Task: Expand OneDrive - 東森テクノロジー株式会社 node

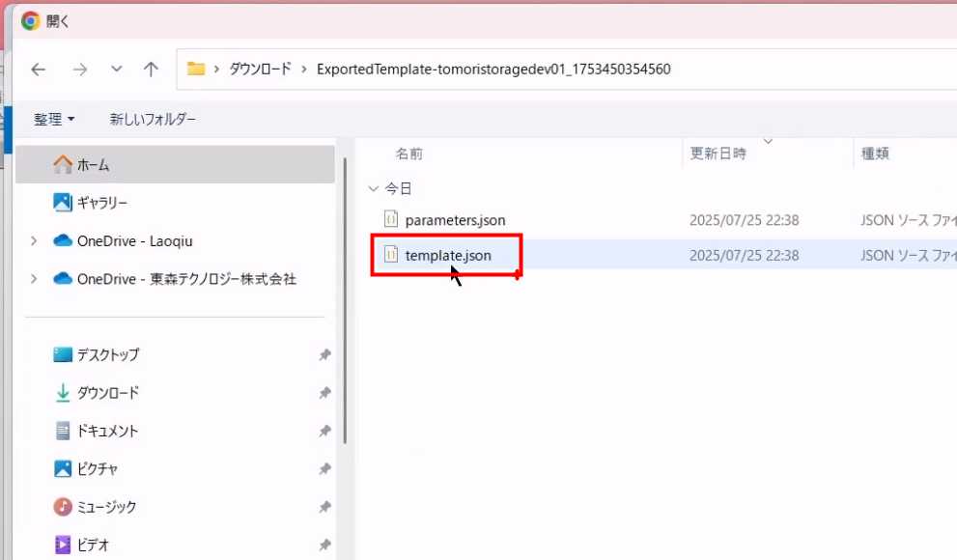Action: click(x=35, y=279)
